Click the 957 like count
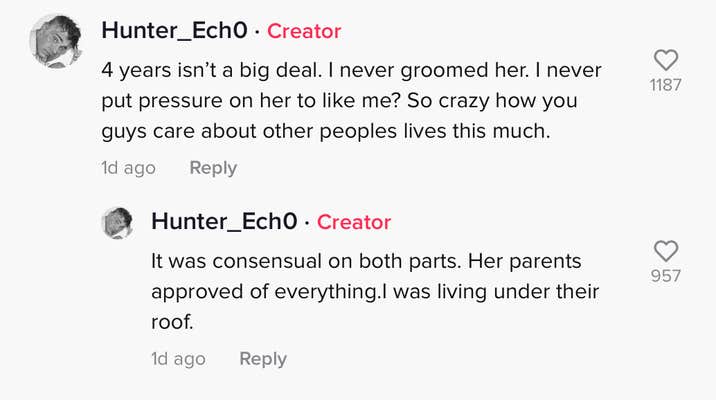This screenshot has width=716, height=400. tap(665, 276)
